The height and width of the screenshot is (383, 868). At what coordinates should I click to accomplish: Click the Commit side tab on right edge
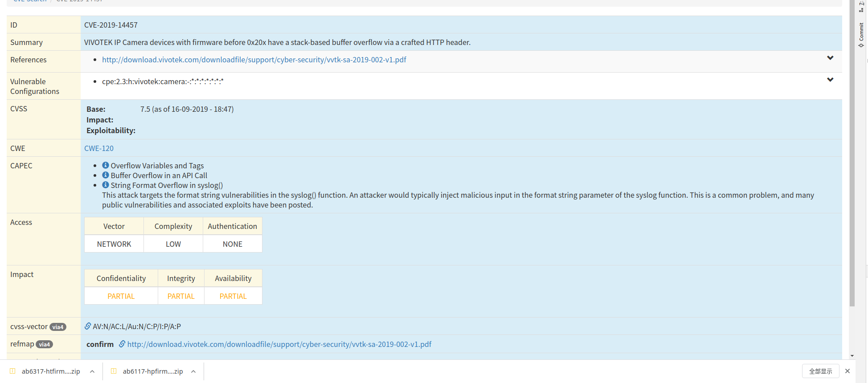click(x=861, y=35)
